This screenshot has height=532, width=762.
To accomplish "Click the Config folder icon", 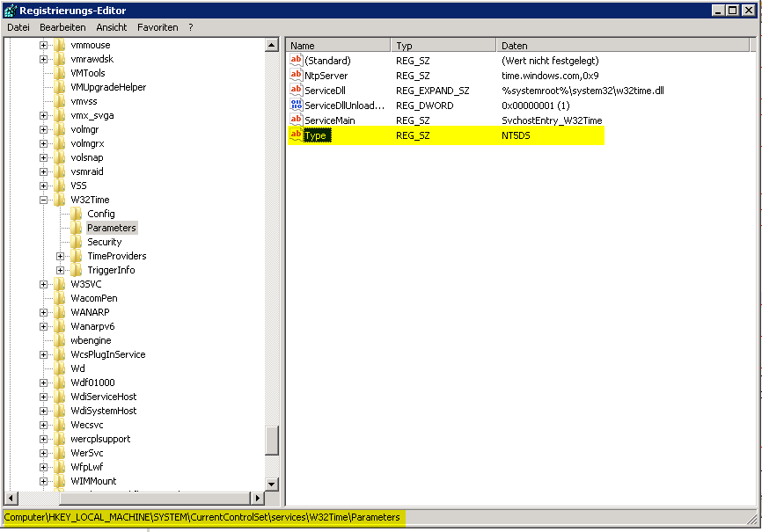I will pyautogui.click(x=77, y=214).
